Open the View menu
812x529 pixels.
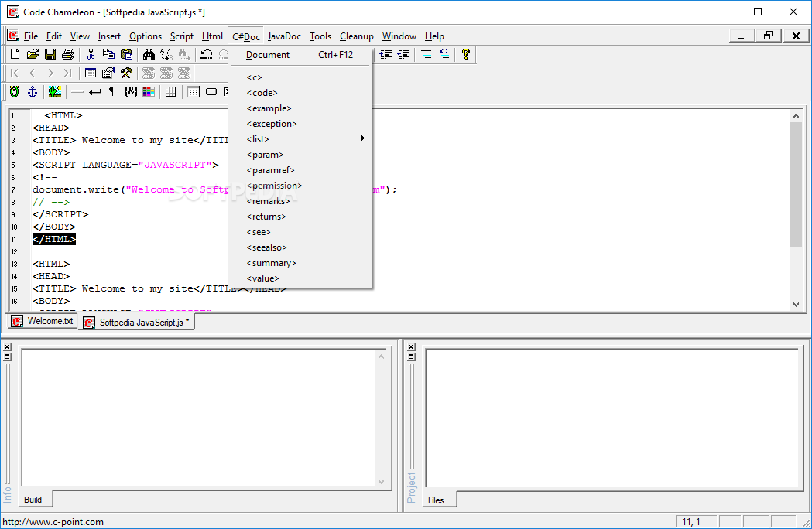[x=80, y=36]
